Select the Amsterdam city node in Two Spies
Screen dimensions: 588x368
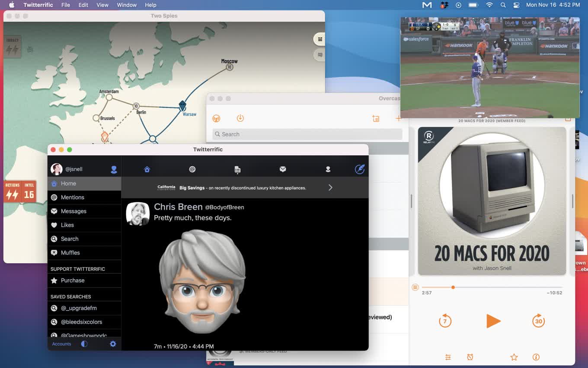pos(109,97)
